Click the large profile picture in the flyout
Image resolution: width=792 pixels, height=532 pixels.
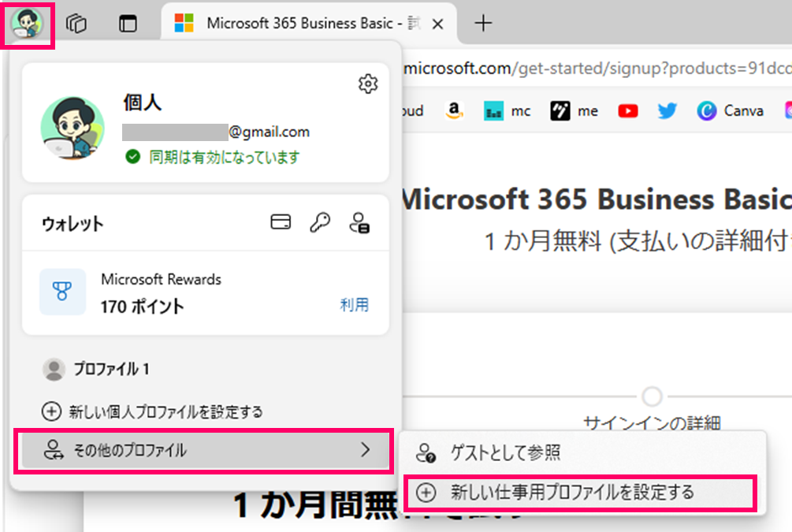point(73,128)
